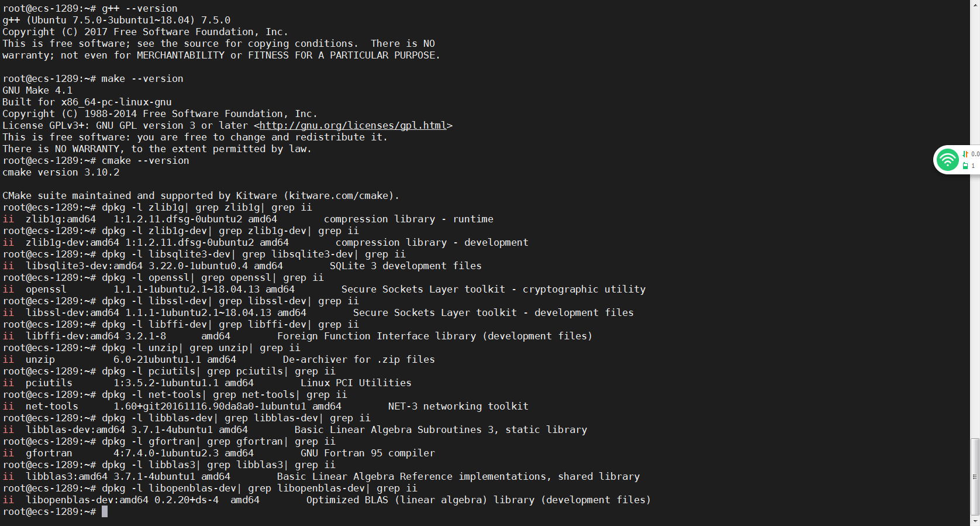Image resolution: width=980 pixels, height=526 pixels.
Task: Click the 'NET-3 networking toolkit' description
Action: [x=458, y=406]
